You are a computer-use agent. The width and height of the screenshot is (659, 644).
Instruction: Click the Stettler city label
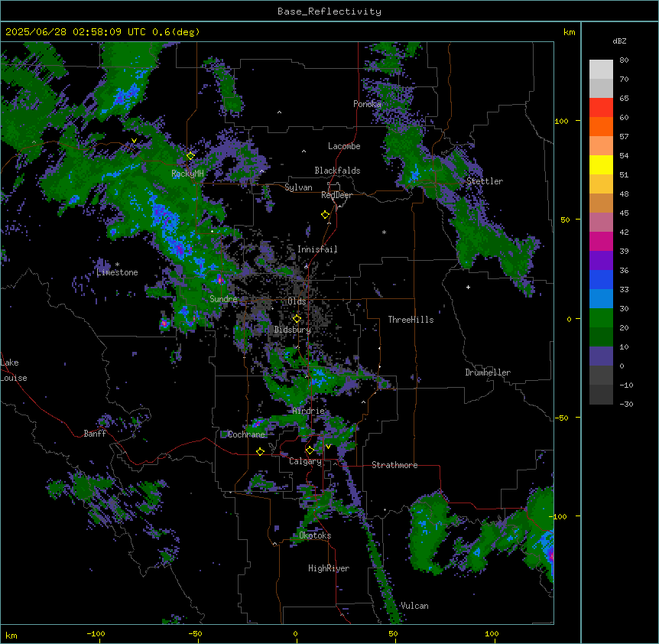point(485,181)
